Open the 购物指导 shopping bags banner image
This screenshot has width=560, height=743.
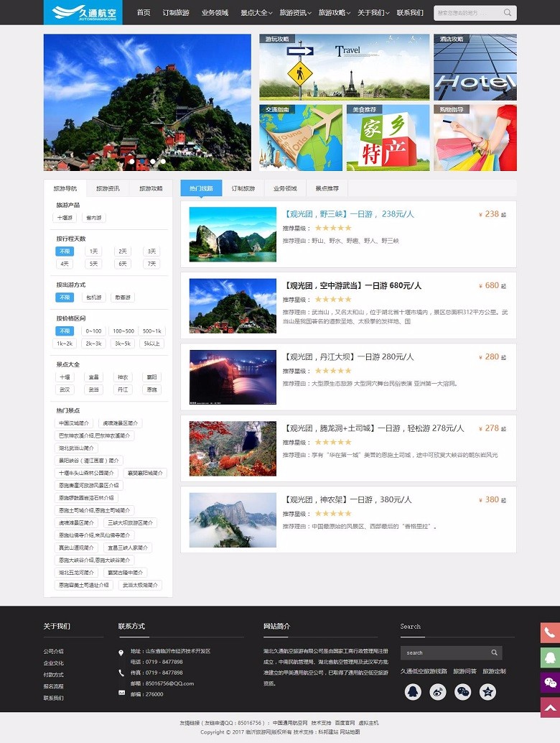tap(475, 137)
